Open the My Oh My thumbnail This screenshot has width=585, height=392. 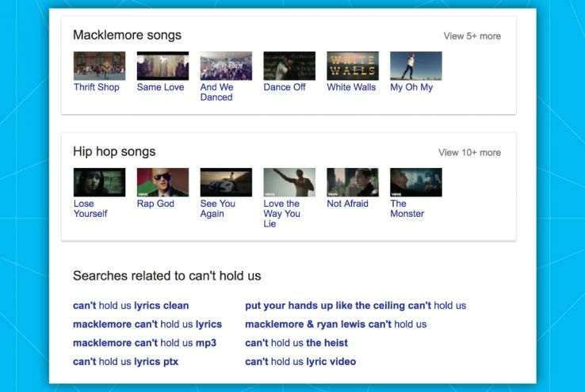coord(416,66)
